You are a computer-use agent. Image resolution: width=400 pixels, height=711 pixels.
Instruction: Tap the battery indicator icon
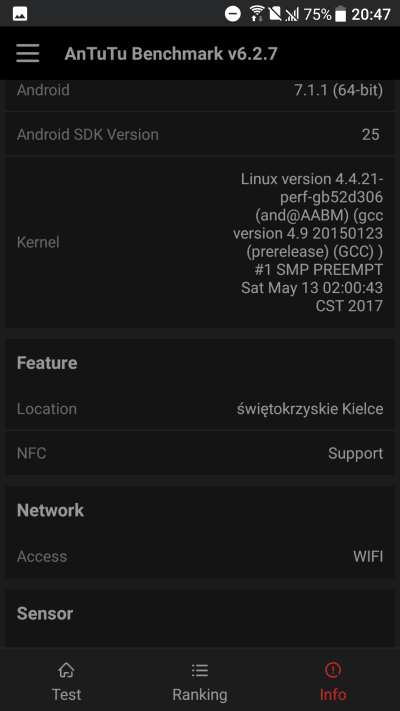tap(341, 14)
